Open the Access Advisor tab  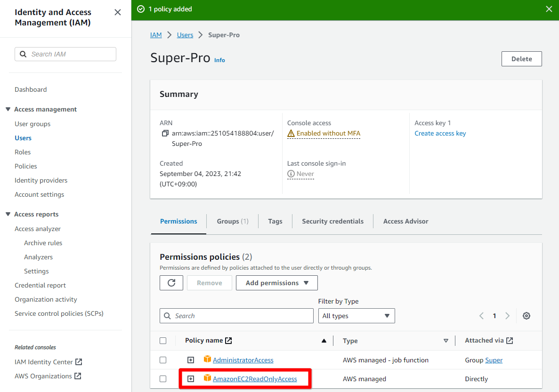(x=405, y=221)
